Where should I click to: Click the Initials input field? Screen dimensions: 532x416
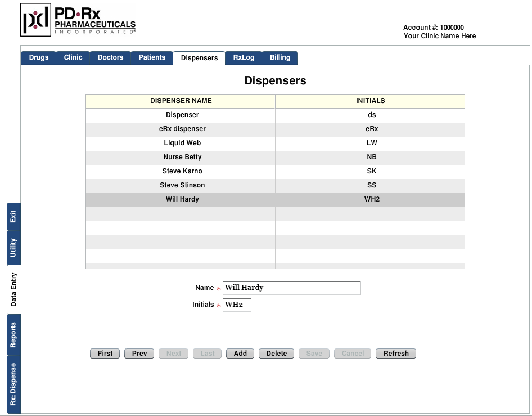237,305
